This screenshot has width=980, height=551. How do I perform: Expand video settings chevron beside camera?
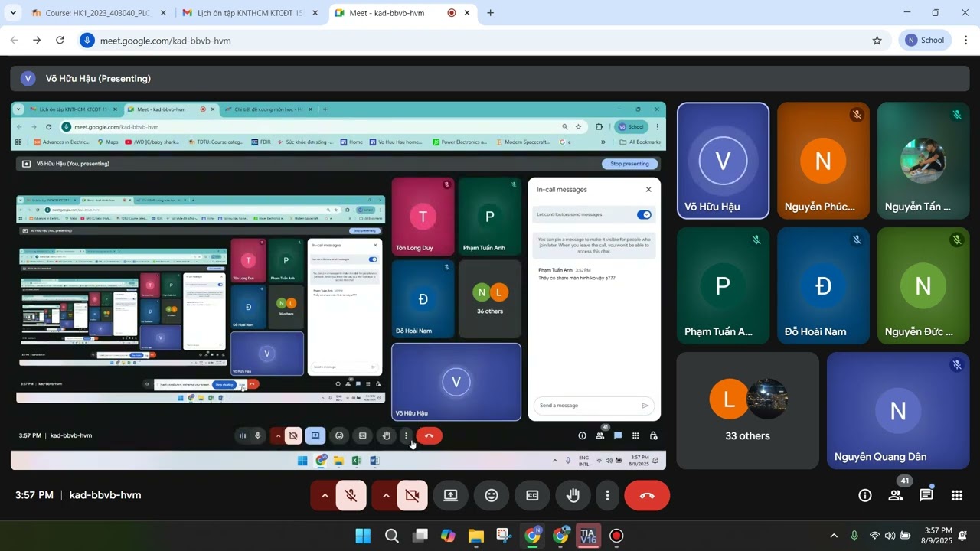point(386,496)
